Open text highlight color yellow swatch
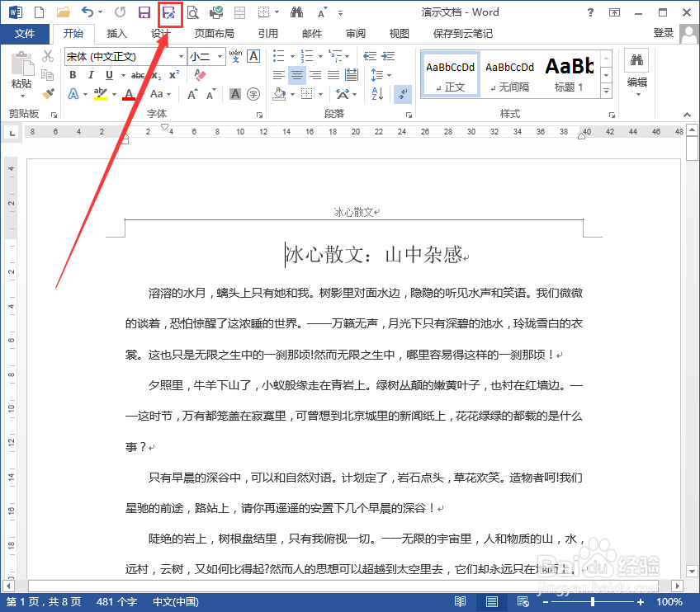 (101, 94)
